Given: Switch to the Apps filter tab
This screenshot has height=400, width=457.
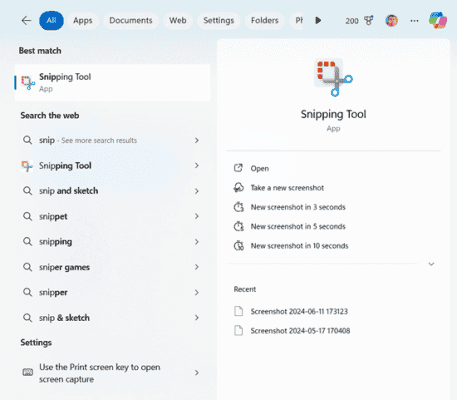Looking at the screenshot, I should [x=83, y=21].
